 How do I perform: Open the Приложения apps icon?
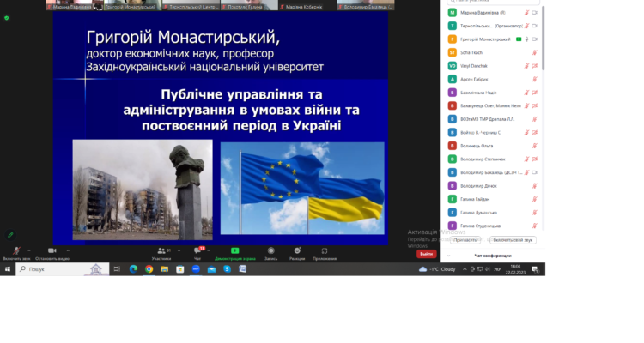pos(325,250)
